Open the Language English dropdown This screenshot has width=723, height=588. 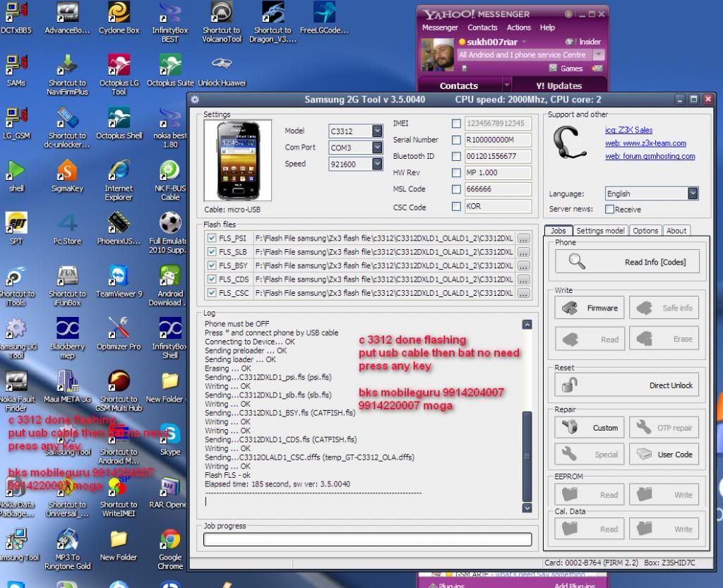point(693,193)
